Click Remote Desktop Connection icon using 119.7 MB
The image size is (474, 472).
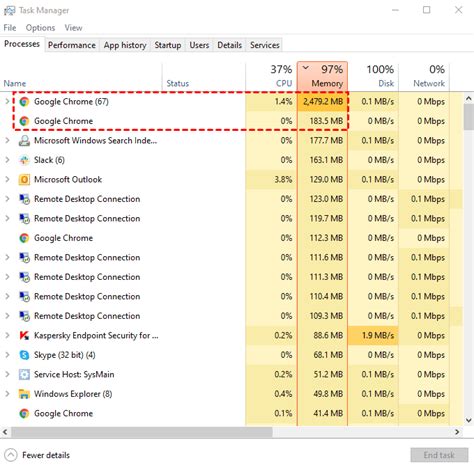(24, 219)
